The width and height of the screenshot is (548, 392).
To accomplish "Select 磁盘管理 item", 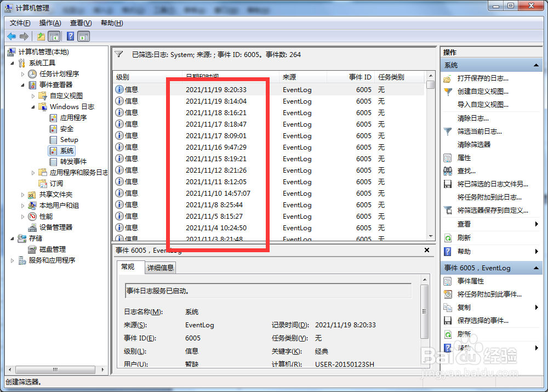I will [x=53, y=249].
